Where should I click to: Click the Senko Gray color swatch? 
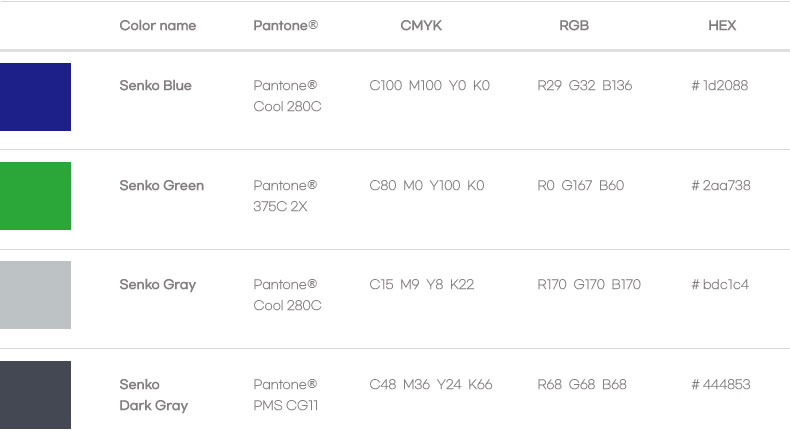[x=35, y=295]
